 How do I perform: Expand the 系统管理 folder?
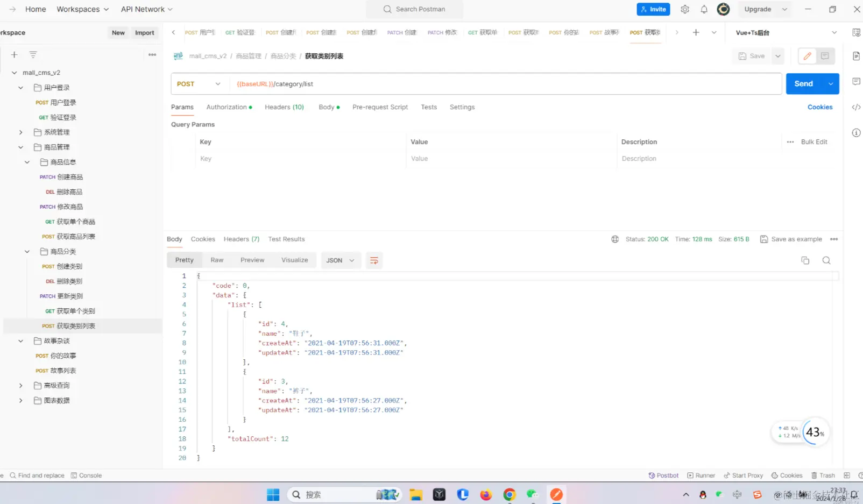pyautogui.click(x=21, y=132)
